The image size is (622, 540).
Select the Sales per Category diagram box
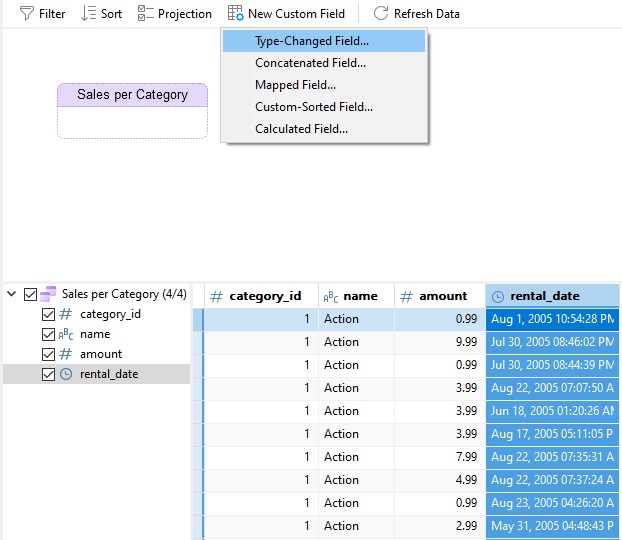coord(132,111)
